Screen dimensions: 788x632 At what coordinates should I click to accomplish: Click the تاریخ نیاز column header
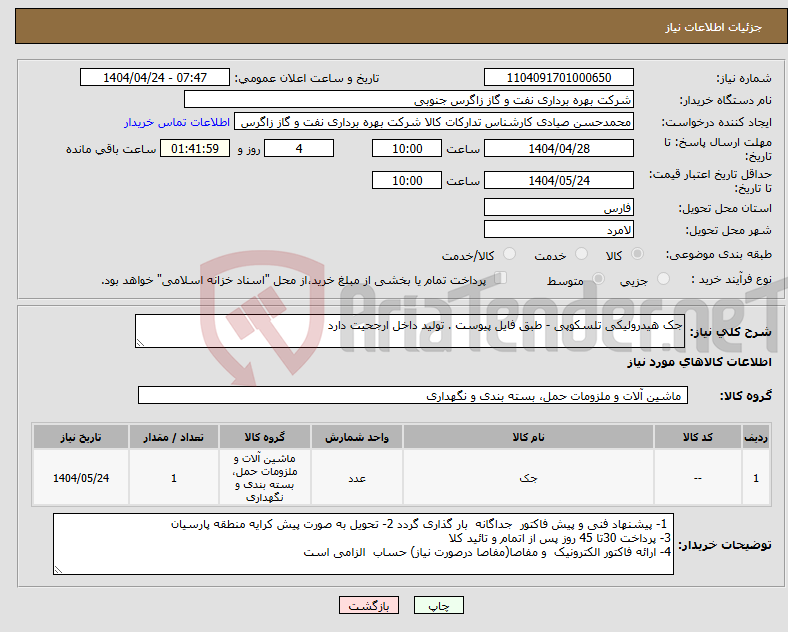pyautogui.click(x=81, y=437)
